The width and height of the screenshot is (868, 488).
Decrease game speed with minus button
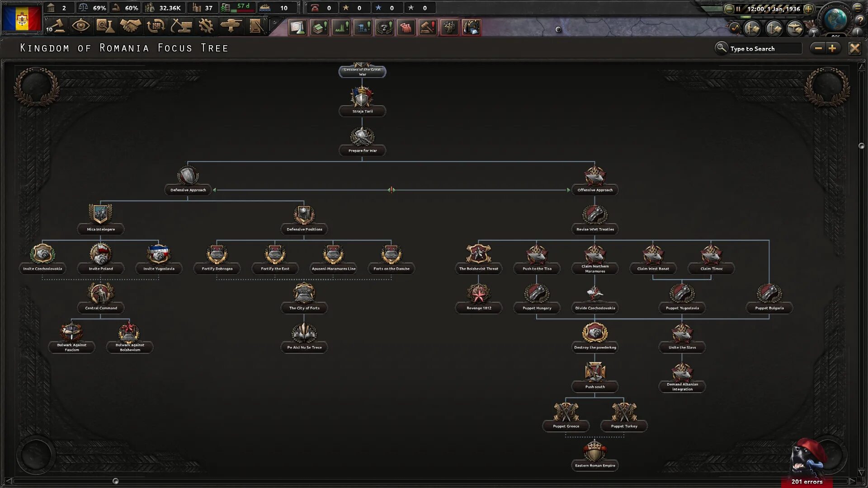(729, 9)
